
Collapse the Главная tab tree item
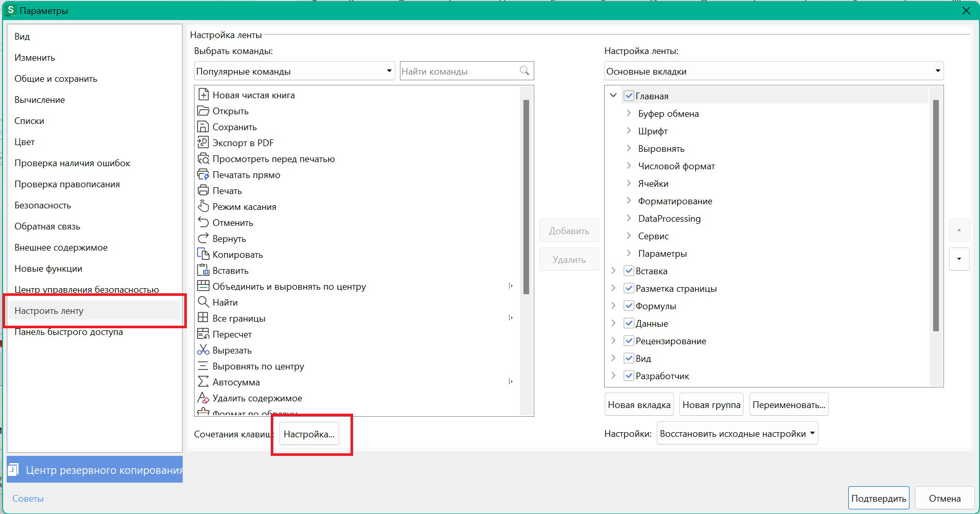[613, 95]
